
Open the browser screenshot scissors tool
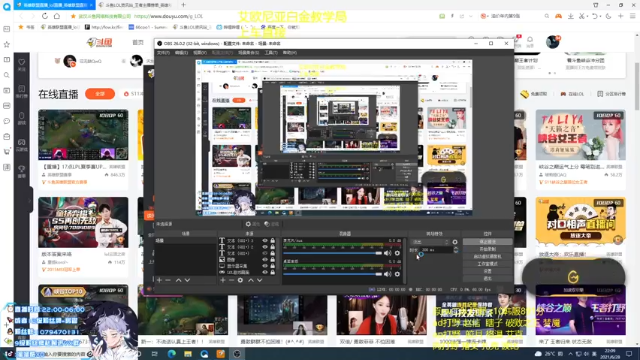tap(582, 16)
